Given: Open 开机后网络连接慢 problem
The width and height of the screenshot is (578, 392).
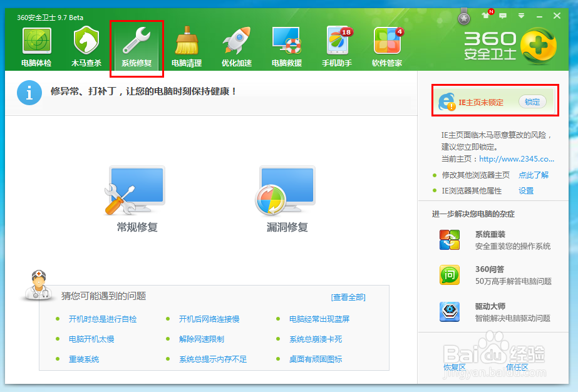Looking at the screenshot, I should (x=209, y=319).
